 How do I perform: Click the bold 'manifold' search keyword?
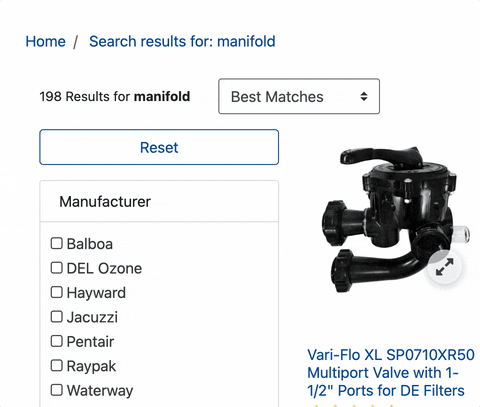[x=162, y=97]
